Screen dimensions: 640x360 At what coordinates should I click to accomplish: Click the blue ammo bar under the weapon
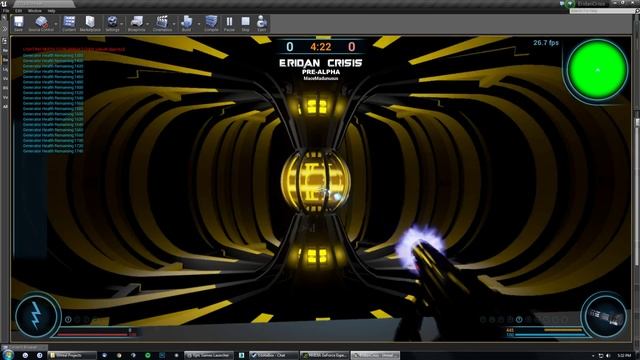click(550, 335)
